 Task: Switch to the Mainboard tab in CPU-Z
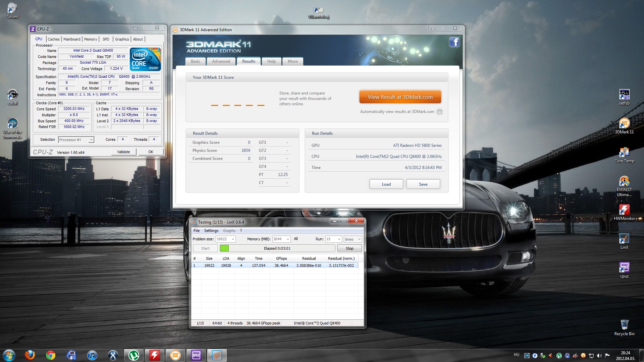(72, 39)
